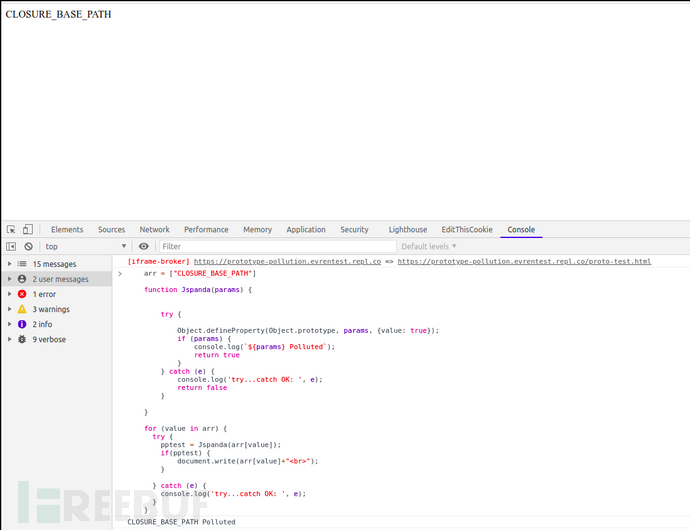
Task: Select the user messages person icon
Action: (22, 279)
